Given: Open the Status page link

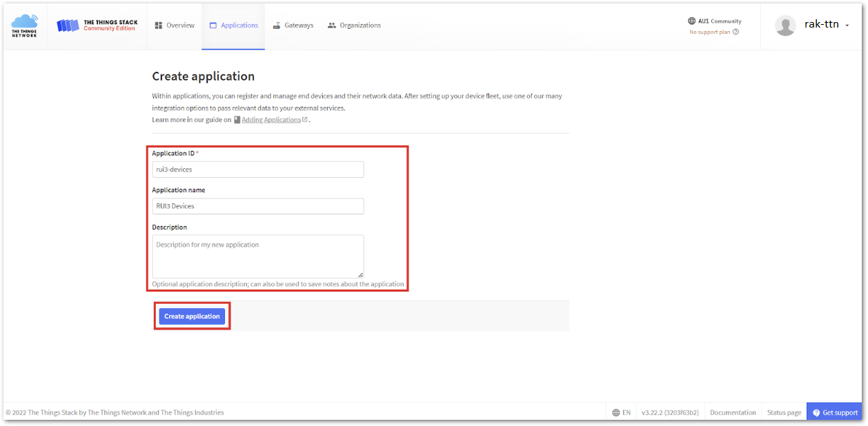Looking at the screenshot, I should coord(784,412).
